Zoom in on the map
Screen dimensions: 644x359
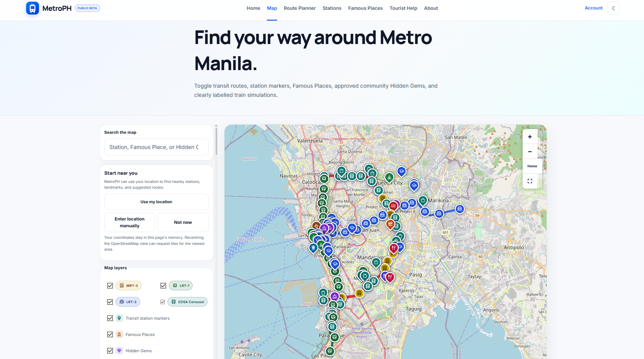[x=530, y=137]
